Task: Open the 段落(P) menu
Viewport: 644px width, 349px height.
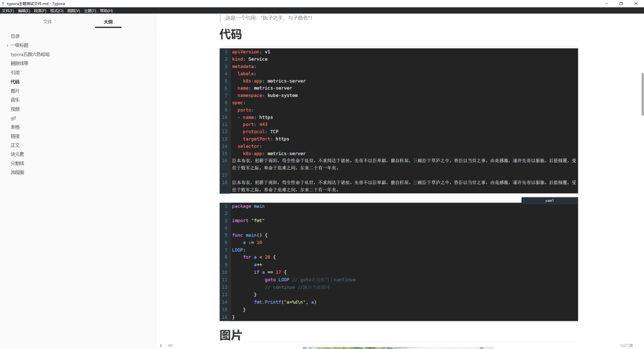Action: click(40, 11)
